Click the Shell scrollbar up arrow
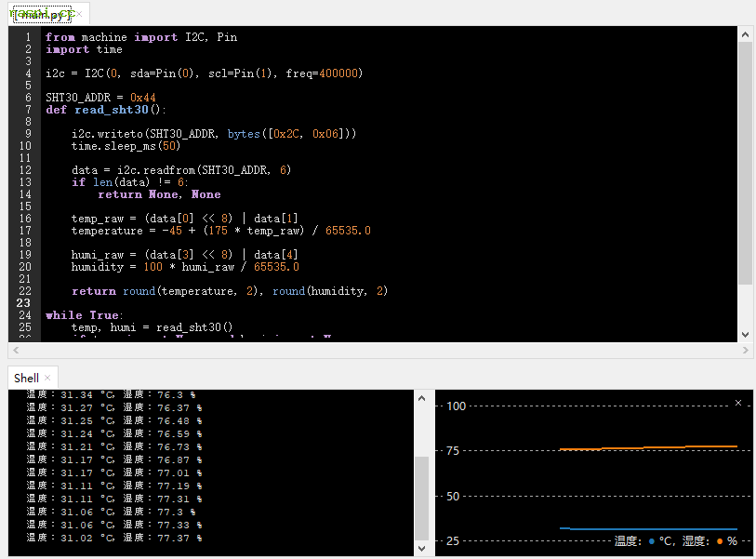This screenshot has width=756, height=559. pyautogui.click(x=422, y=398)
